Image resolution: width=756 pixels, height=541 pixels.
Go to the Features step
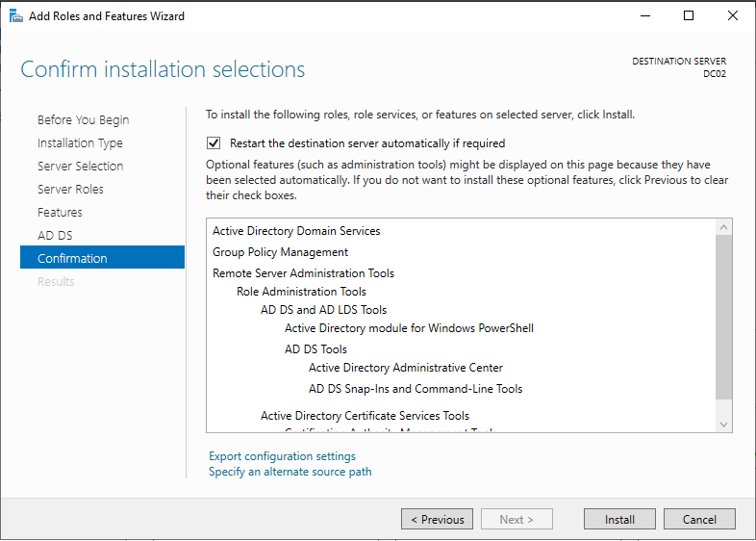tap(60, 213)
